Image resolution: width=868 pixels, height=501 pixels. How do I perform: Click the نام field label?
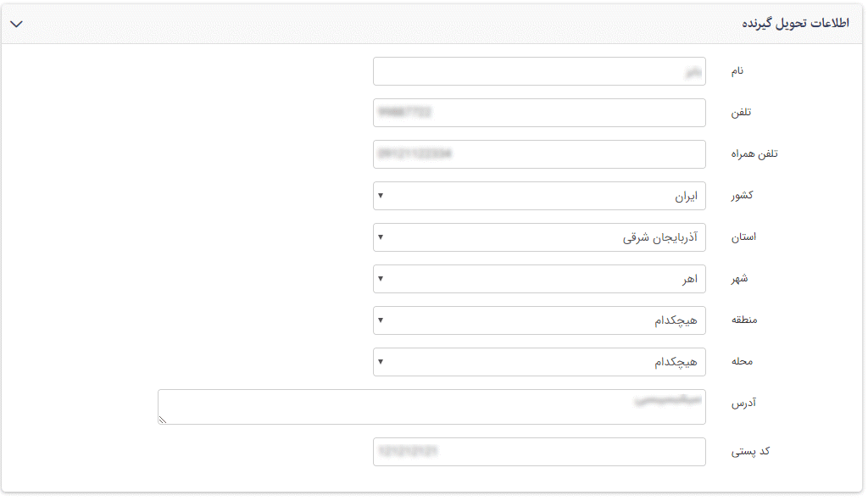736,71
